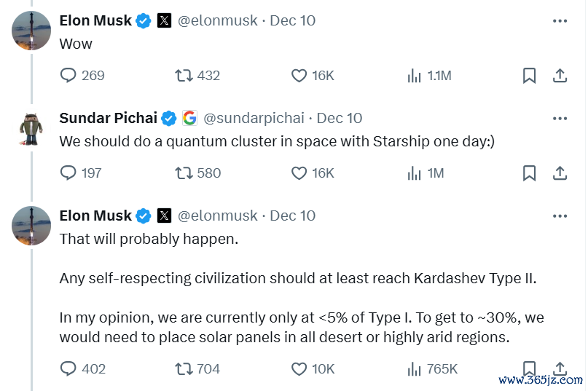Image resolution: width=588 pixels, height=391 pixels.
Task: Bookmark Elon Musk's "Wow" tweet
Action: [x=529, y=75]
